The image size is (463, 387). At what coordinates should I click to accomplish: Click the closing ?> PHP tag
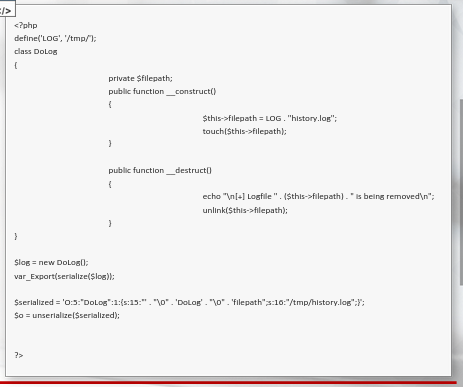(19, 355)
